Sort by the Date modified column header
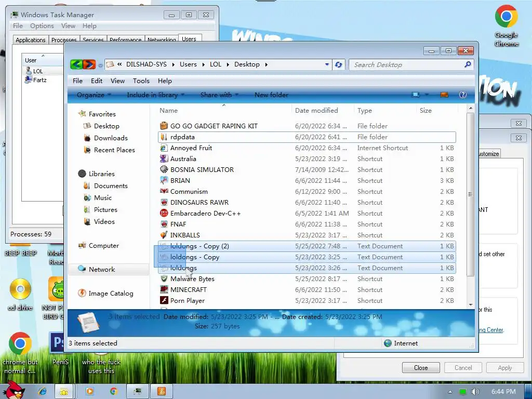 [x=322, y=110]
